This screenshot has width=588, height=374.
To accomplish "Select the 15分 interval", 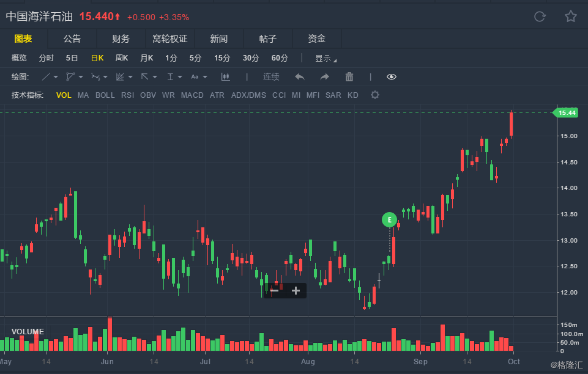I will [222, 58].
